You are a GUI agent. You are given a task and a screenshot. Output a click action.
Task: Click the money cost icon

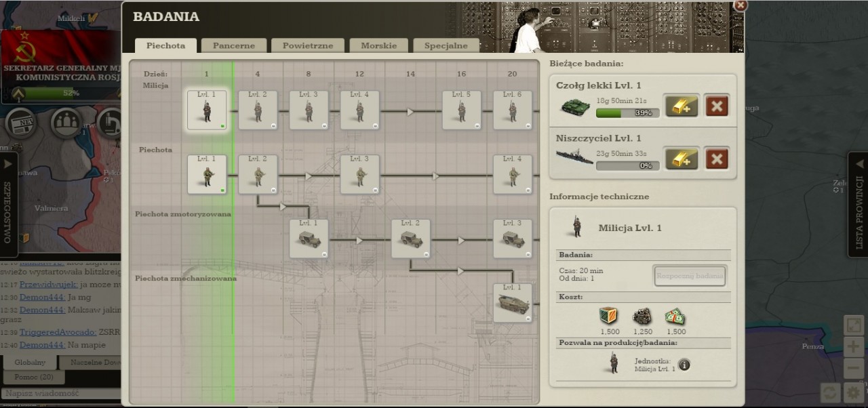(675, 317)
